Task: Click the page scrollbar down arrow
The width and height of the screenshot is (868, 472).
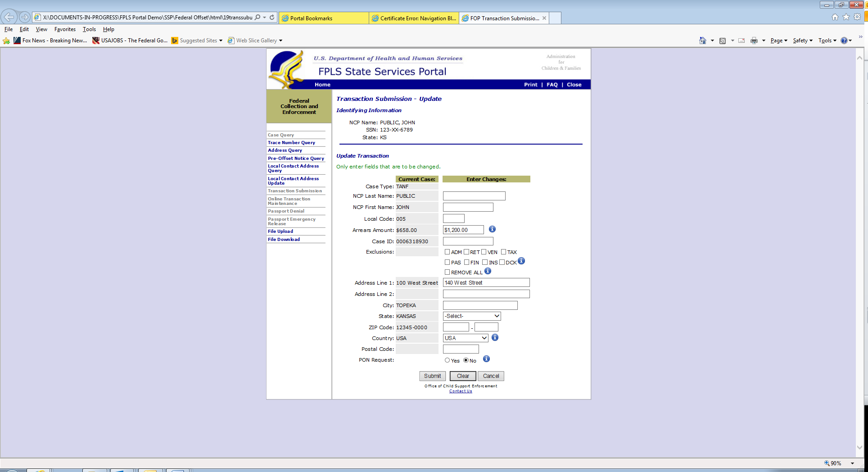Action: tap(859, 448)
